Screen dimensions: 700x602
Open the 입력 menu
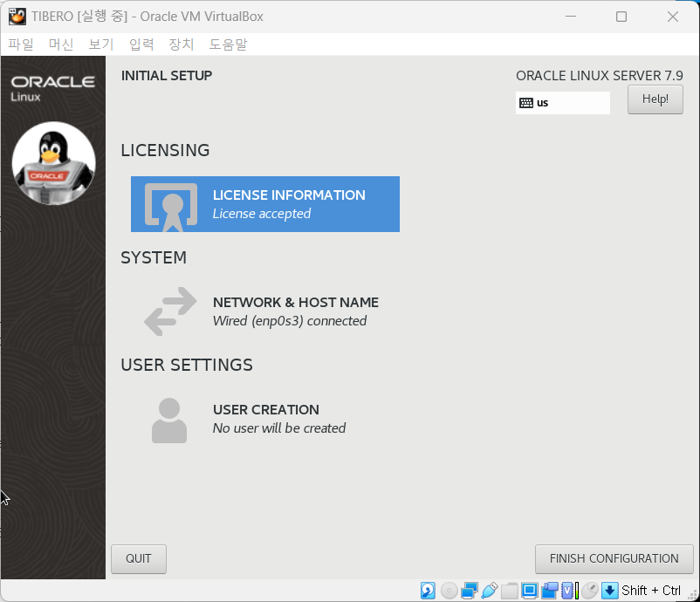141,44
